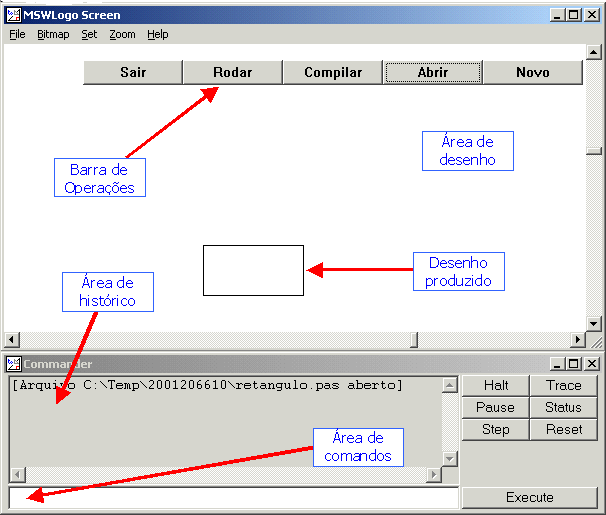This screenshot has height=515, width=606.
Task: Maximize the MSWLogo Screen window
Action: [x=574, y=15]
